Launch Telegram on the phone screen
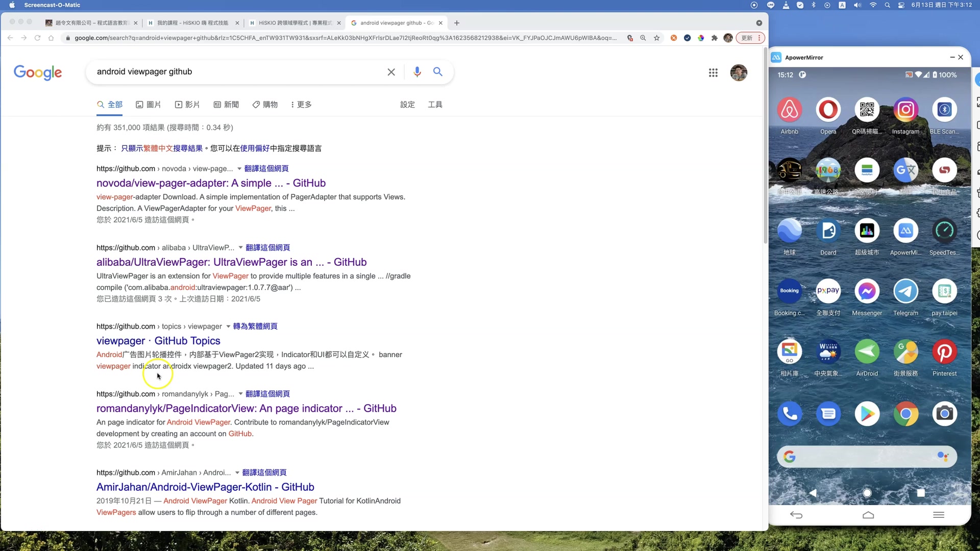This screenshot has width=980, height=551. pos(905,291)
